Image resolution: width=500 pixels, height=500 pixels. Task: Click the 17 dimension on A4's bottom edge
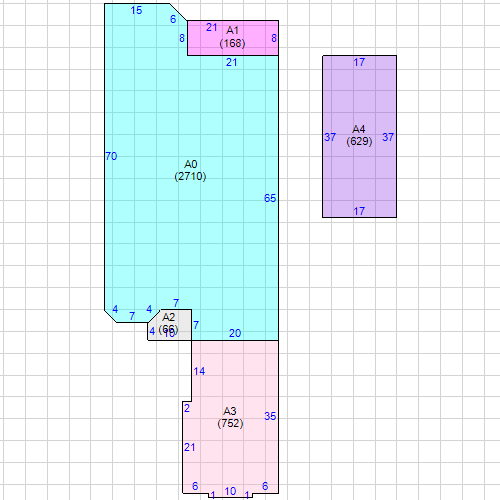pyautogui.click(x=359, y=211)
